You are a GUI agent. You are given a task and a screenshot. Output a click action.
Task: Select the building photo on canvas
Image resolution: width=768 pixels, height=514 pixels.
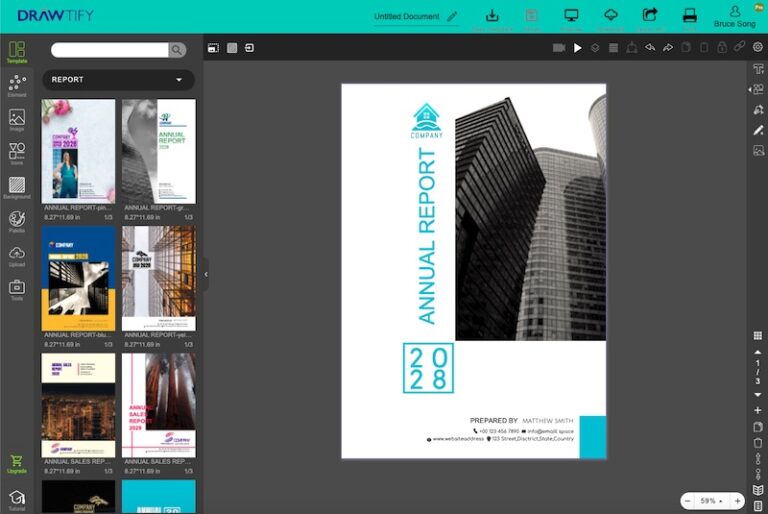[x=530, y=217]
